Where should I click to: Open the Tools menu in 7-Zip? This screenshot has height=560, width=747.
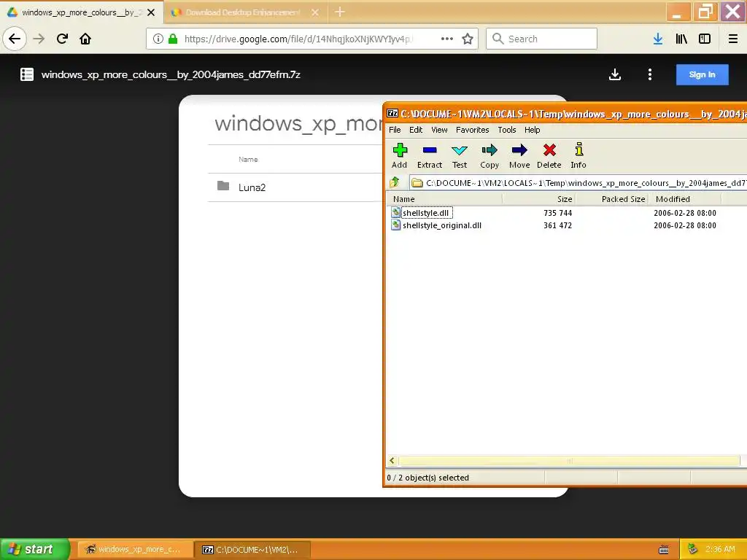point(507,130)
